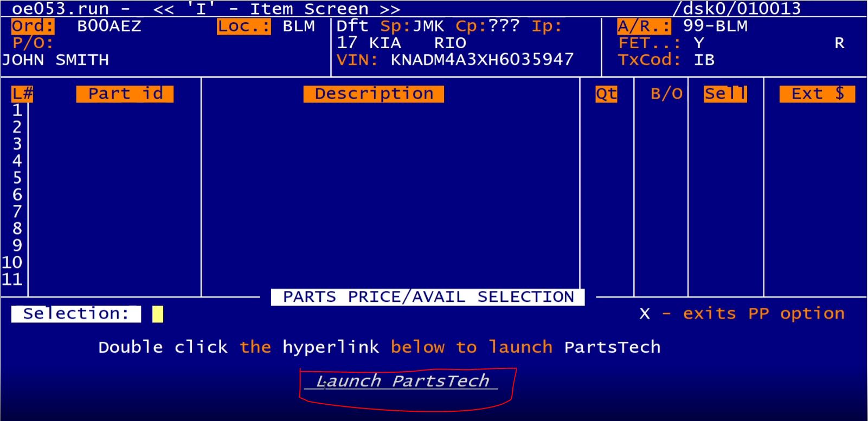Screen dimensions: 868x421
Task: Click the L# line number header
Action: tap(22, 94)
